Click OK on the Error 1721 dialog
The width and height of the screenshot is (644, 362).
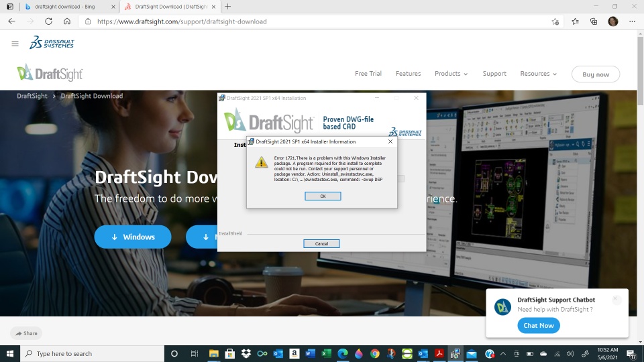point(323,196)
